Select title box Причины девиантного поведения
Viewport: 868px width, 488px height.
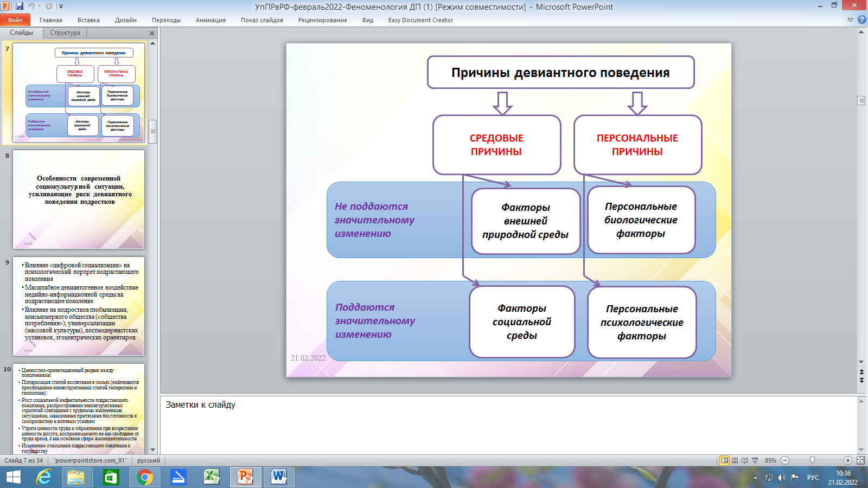pyautogui.click(x=560, y=72)
